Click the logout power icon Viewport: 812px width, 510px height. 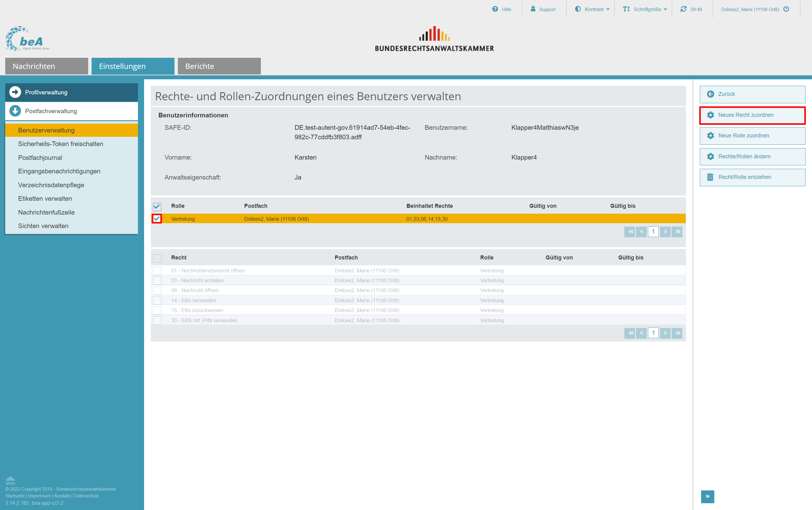click(x=786, y=9)
